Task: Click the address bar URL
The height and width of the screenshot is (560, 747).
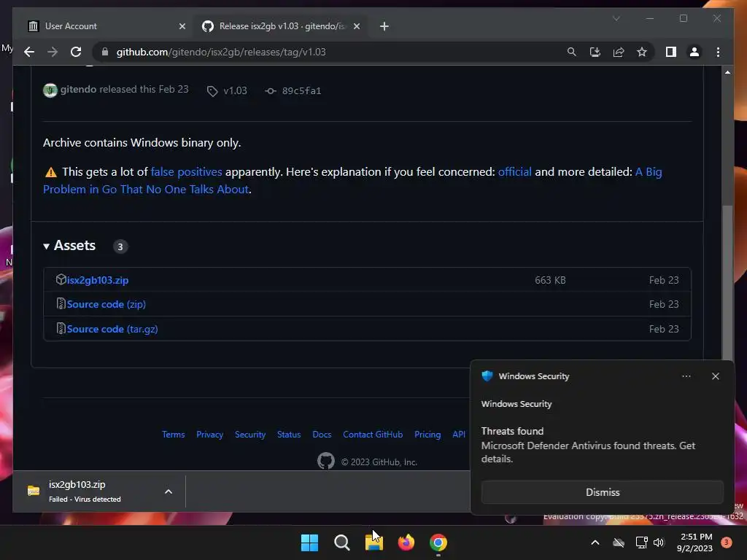Action: [x=221, y=52]
